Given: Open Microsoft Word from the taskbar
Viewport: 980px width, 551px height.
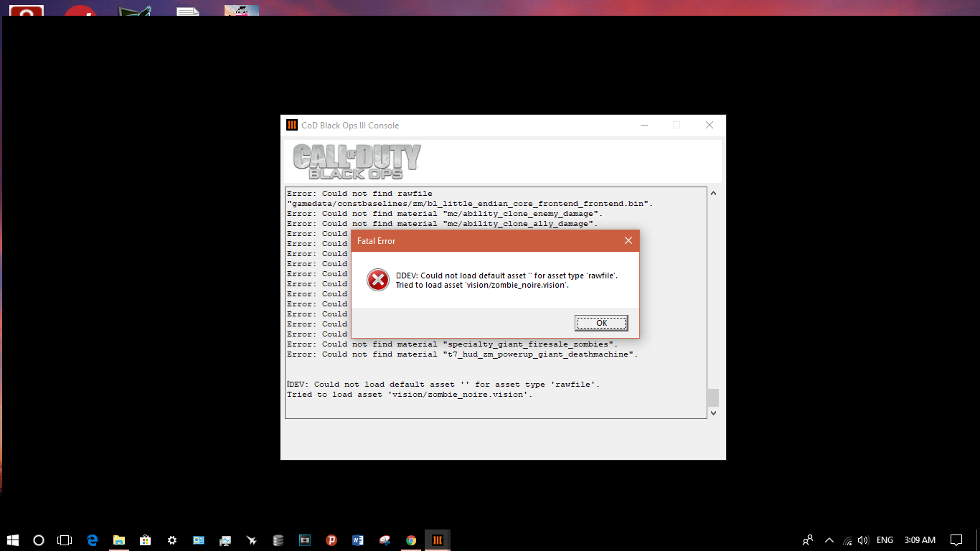Looking at the screenshot, I should click(x=358, y=540).
